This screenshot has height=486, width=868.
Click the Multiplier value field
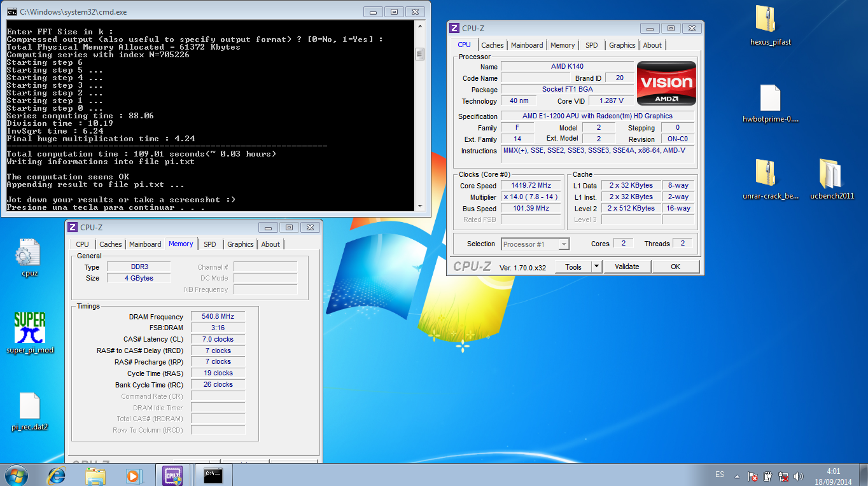pos(532,197)
